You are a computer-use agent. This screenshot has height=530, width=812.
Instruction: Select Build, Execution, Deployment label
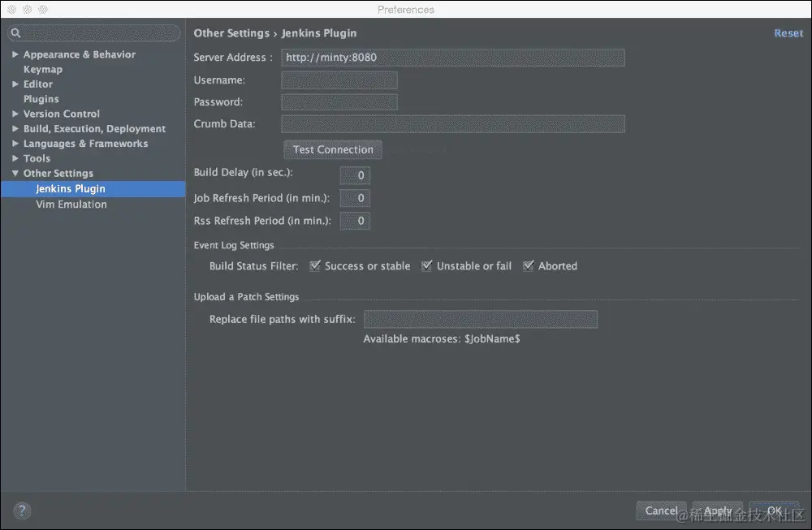tap(94, 128)
